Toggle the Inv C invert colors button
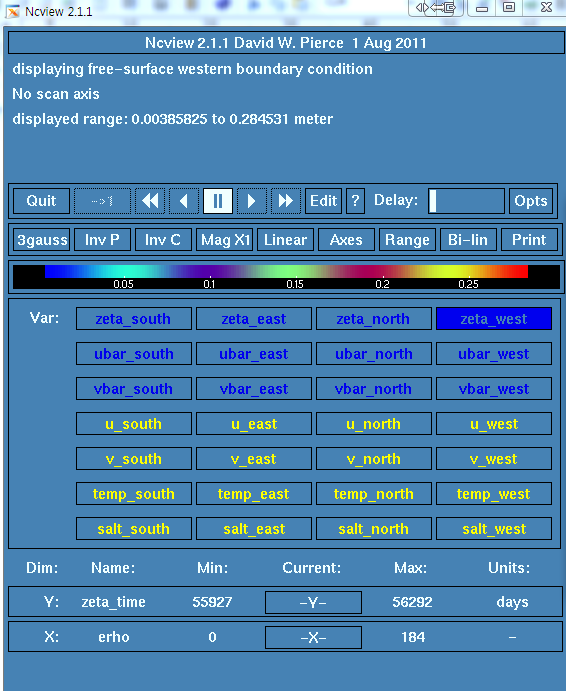The width and height of the screenshot is (566, 691). [163, 240]
